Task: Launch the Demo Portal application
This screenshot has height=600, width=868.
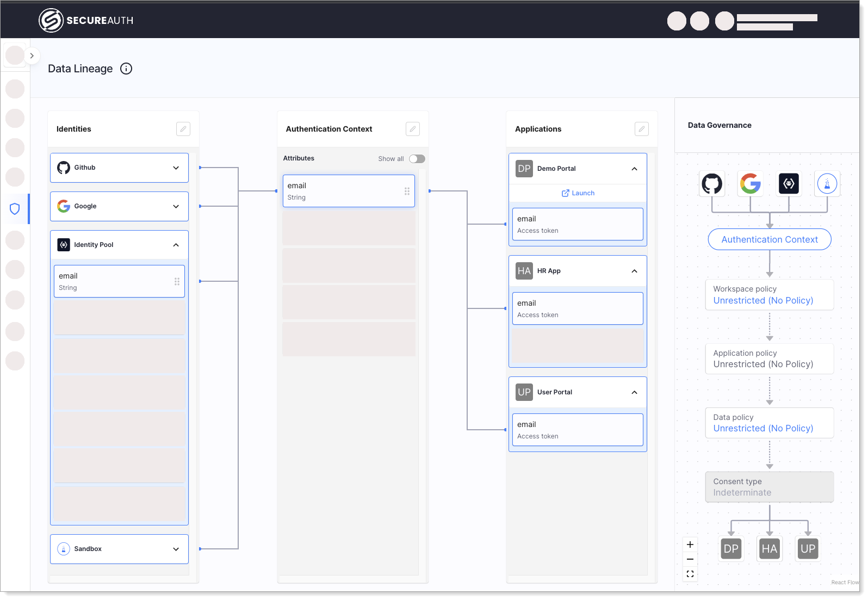Action: pos(578,193)
